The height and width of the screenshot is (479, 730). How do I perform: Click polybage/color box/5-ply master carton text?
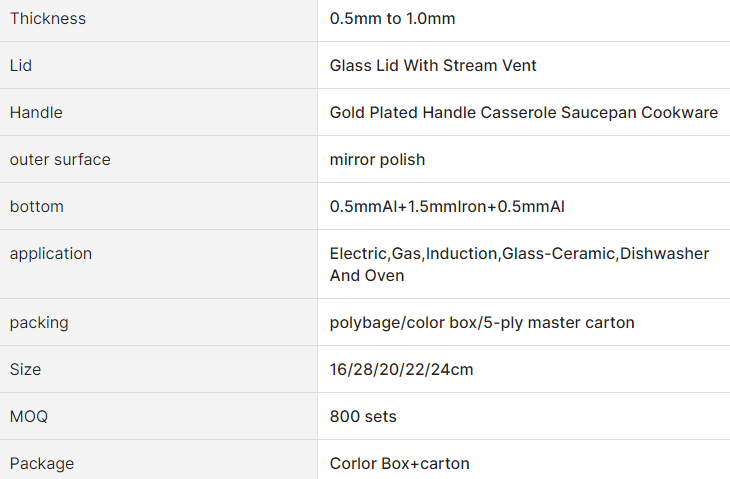coord(482,323)
